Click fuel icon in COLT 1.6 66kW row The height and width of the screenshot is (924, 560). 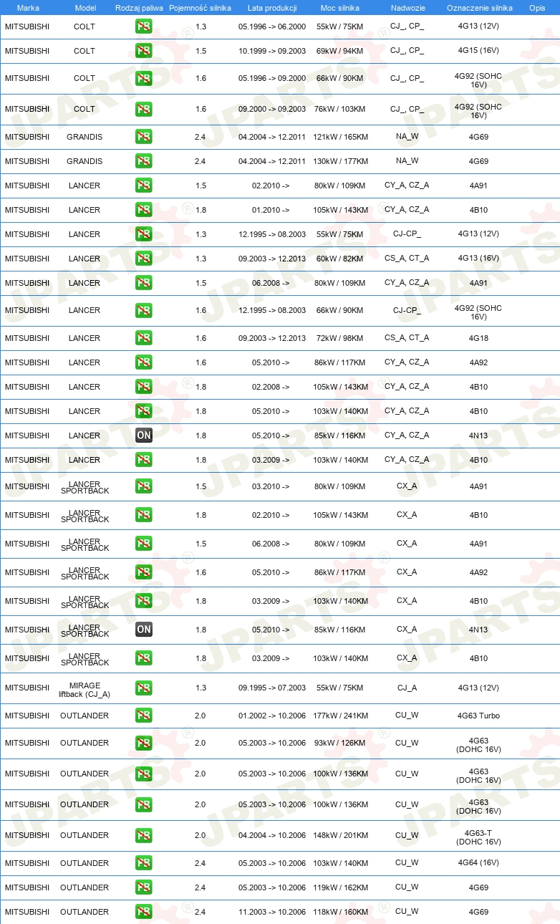[x=144, y=78]
